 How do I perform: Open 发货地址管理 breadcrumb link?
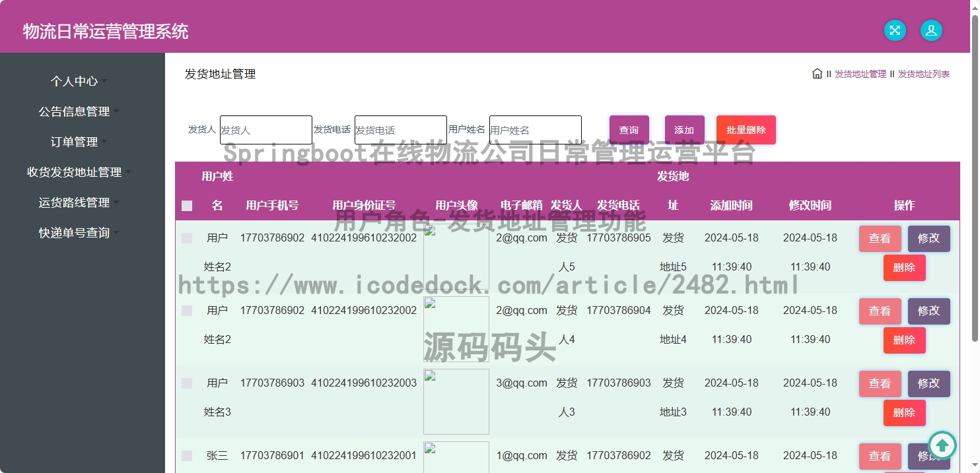(860, 75)
